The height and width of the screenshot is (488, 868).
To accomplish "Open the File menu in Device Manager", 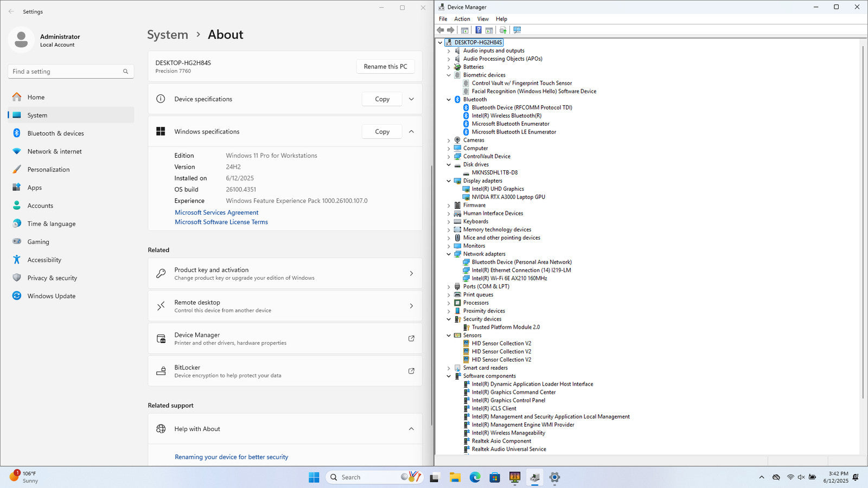I will [443, 19].
